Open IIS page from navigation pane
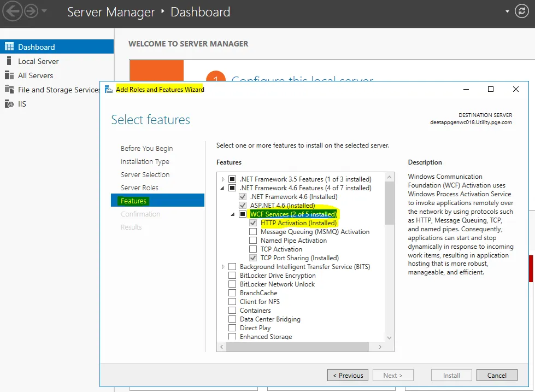 pyautogui.click(x=22, y=104)
